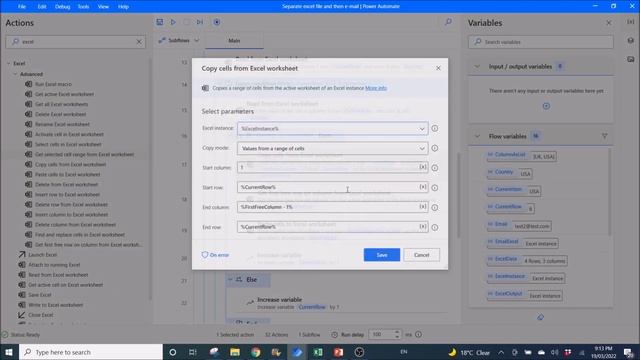Open the Debug menu

click(x=62, y=7)
